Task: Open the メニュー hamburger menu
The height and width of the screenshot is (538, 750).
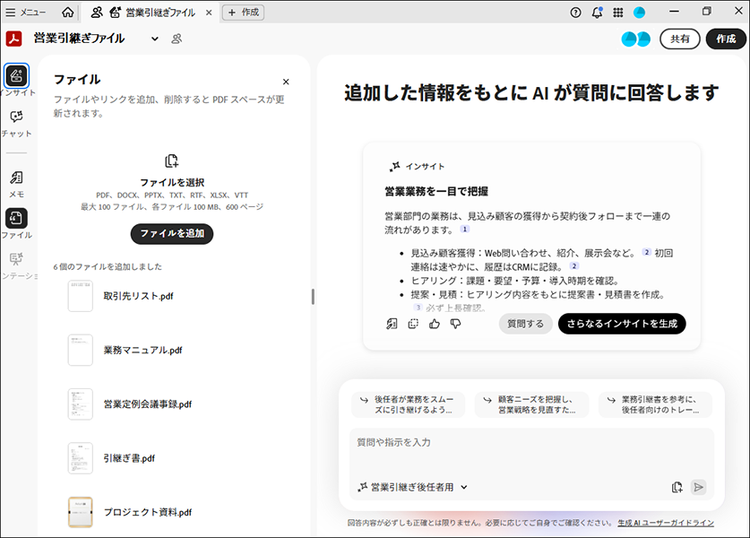Action: tap(26, 12)
